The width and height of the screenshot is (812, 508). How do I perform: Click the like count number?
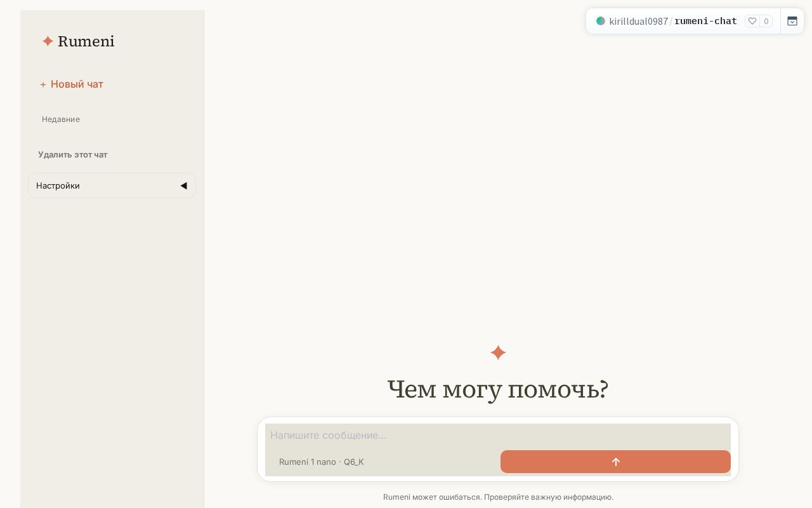(x=766, y=21)
